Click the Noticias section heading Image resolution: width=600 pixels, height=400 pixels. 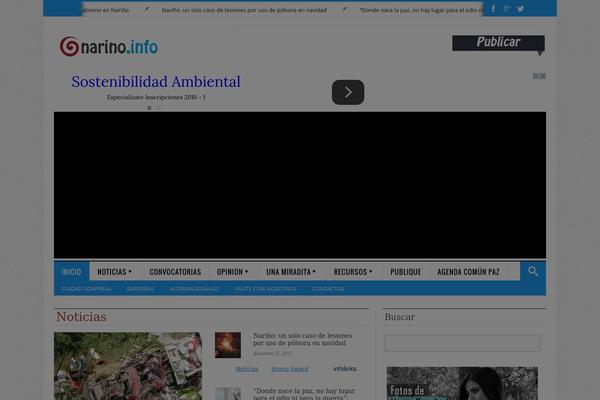point(82,317)
